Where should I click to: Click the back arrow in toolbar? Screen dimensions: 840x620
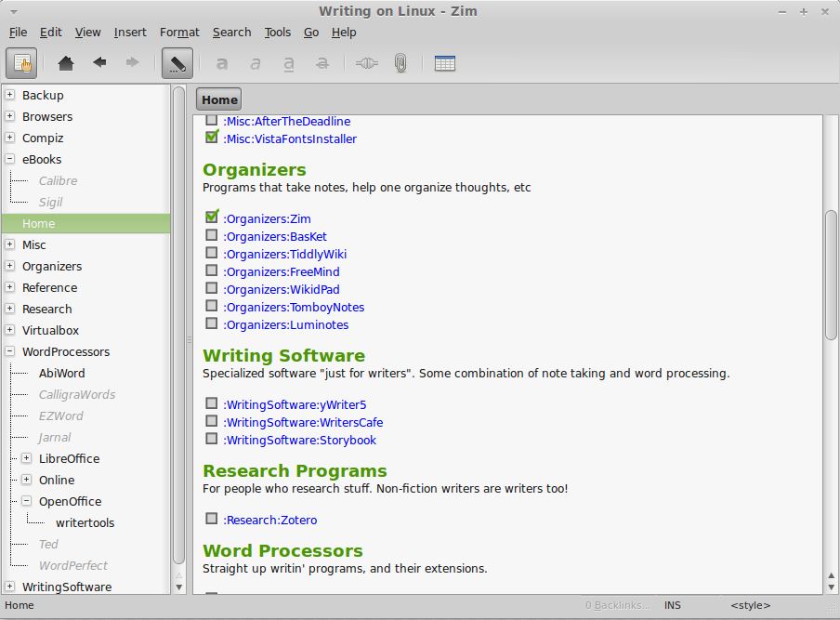[x=99, y=62]
